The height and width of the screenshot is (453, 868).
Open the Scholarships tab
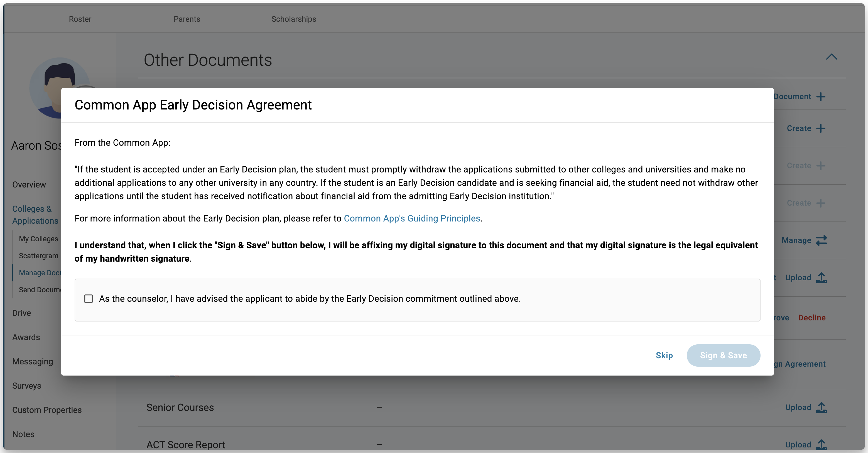pos(294,19)
